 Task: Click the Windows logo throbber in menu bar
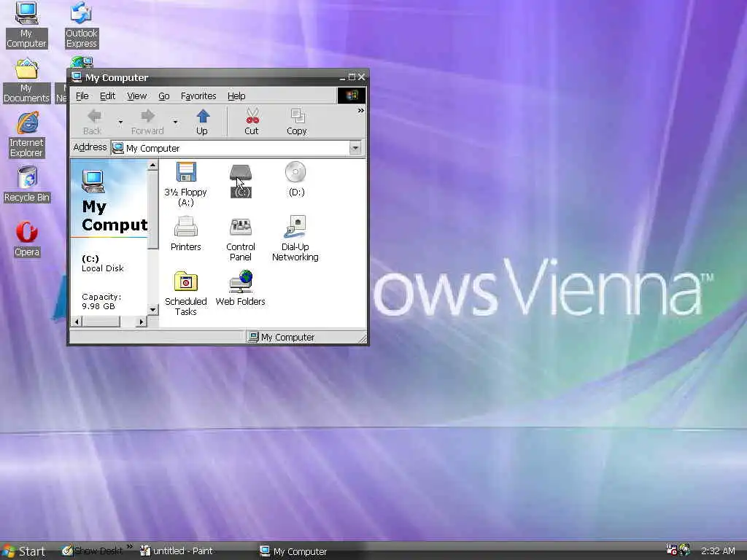pyautogui.click(x=352, y=96)
